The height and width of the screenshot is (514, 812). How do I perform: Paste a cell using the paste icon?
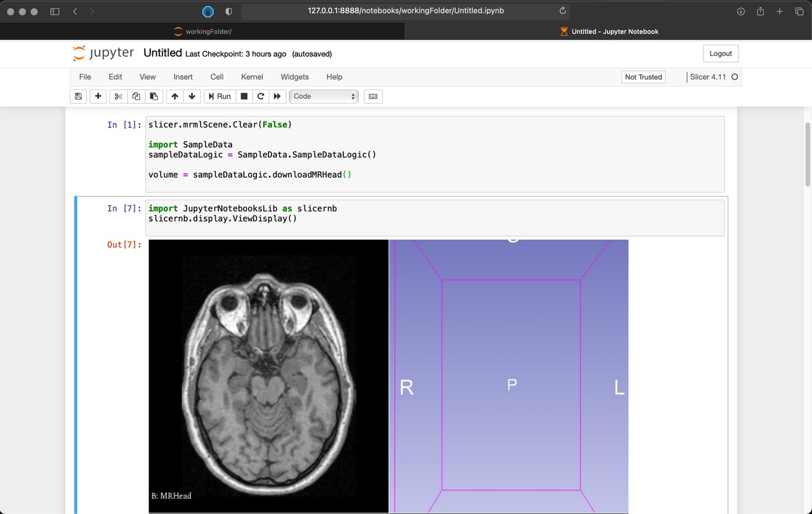click(154, 96)
